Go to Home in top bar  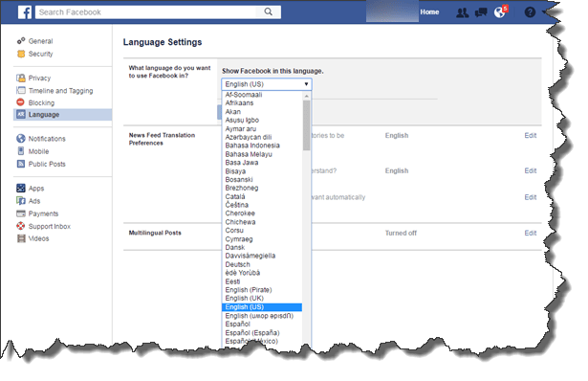point(429,12)
